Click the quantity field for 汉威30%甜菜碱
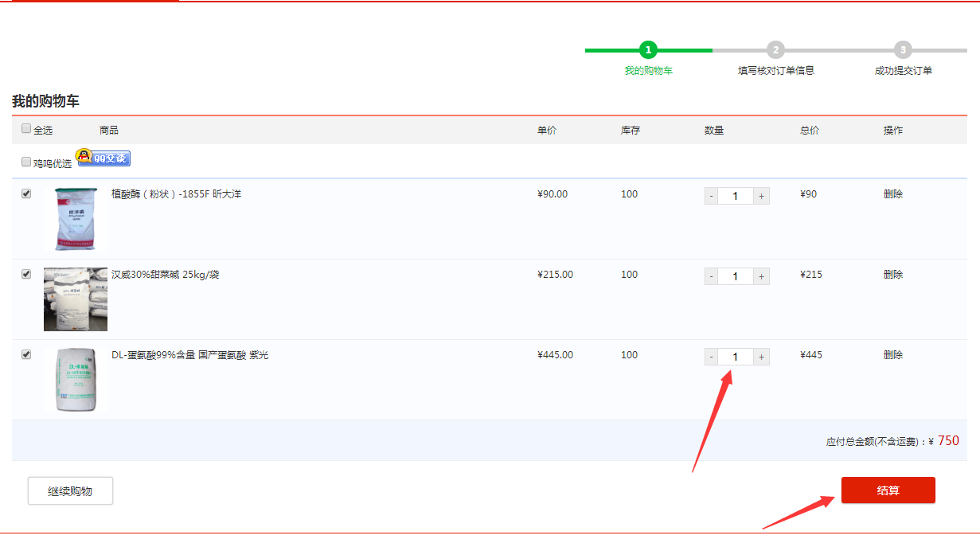Viewport: 980px width, 547px height. (736, 276)
